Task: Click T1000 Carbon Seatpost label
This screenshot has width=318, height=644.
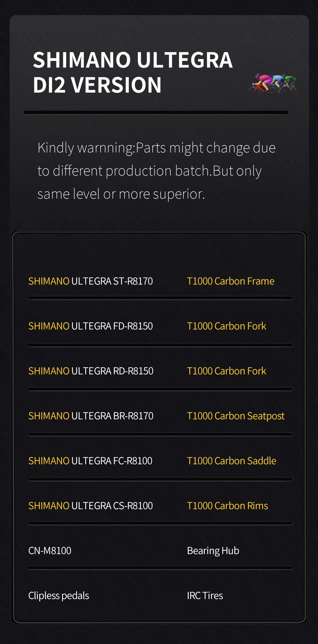Action: pos(236,416)
